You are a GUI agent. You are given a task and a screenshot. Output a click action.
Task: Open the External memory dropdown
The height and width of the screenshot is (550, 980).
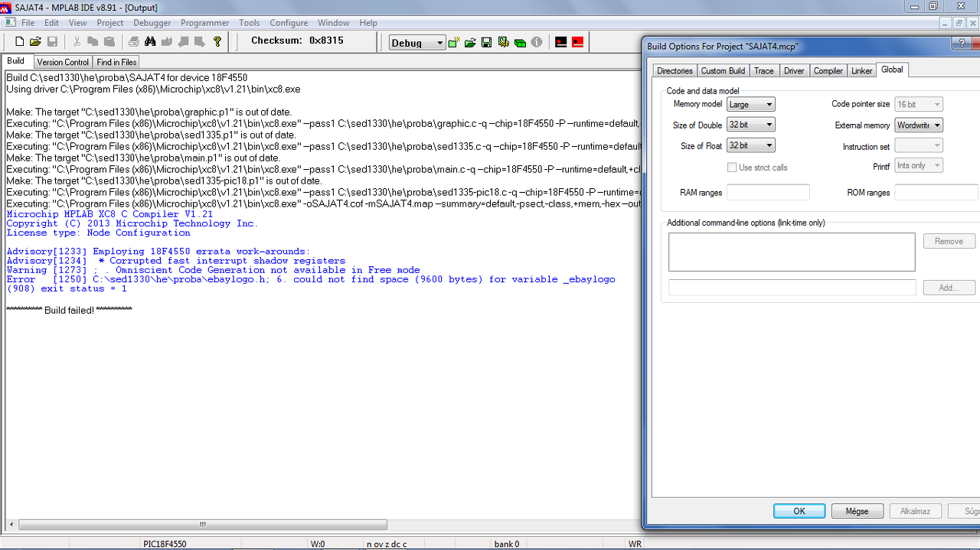click(x=919, y=125)
